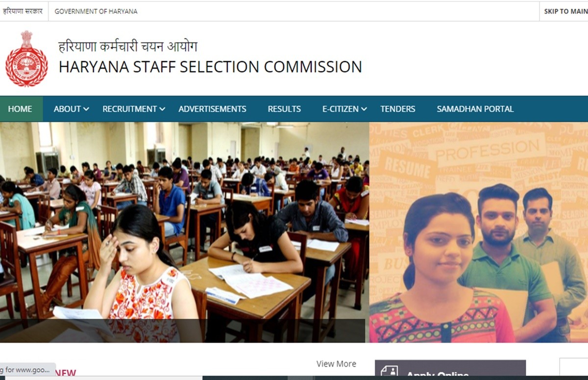Open the TENDERS page
The width and height of the screenshot is (588, 380).
pos(398,109)
